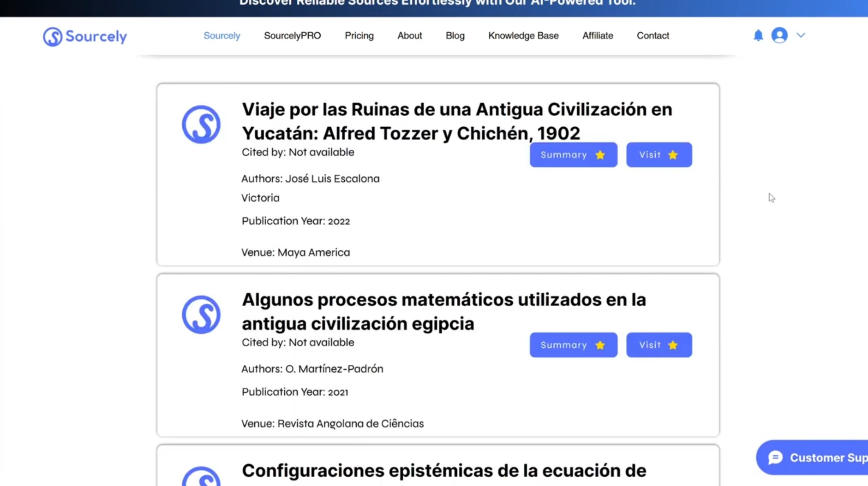The width and height of the screenshot is (868, 486).
Task: Visit the Martínez-Padrón article
Action: point(659,345)
